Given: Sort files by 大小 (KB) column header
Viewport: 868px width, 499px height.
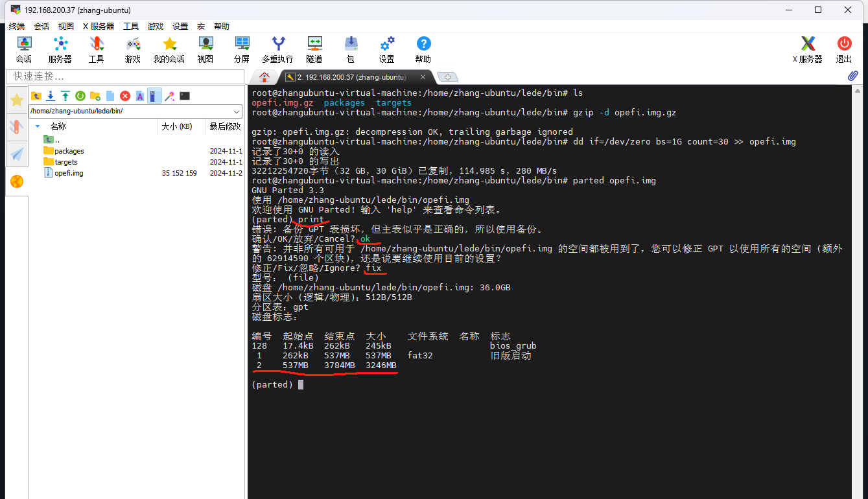Looking at the screenshot, I should pos(182,126).
